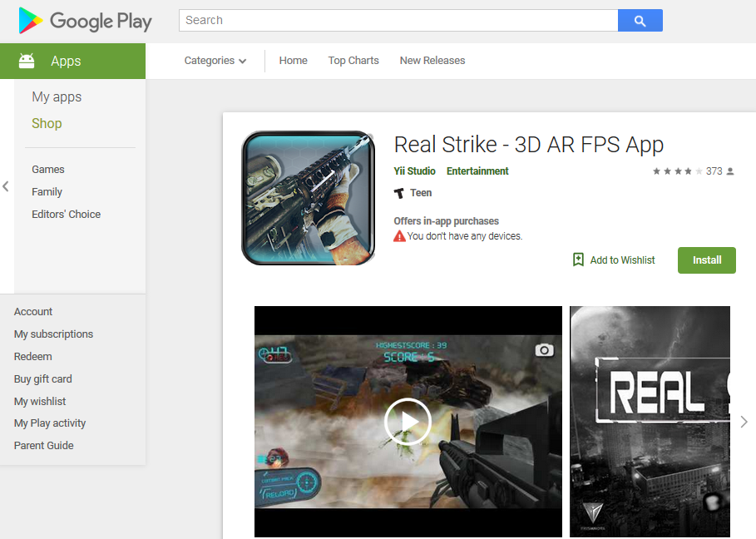The width and height of the screenshot is (756, 539).
Task: Open Editors' Choice link
Action: coord(66,214)
